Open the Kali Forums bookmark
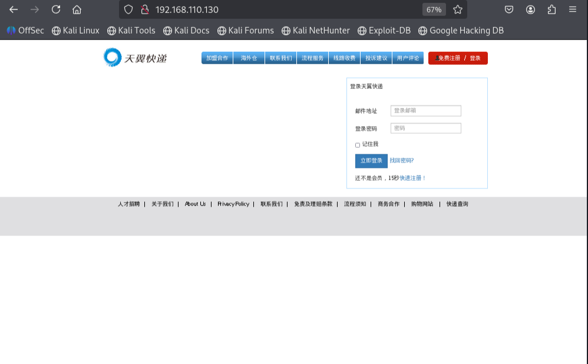The image size is (588, 364). coord(246,31)
